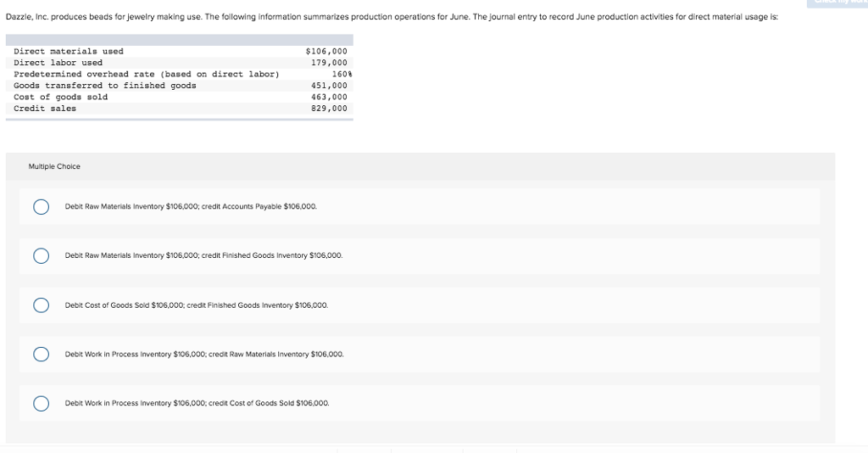Choose radio circle for Debit Cost of Goods Sold

[41, 305]
